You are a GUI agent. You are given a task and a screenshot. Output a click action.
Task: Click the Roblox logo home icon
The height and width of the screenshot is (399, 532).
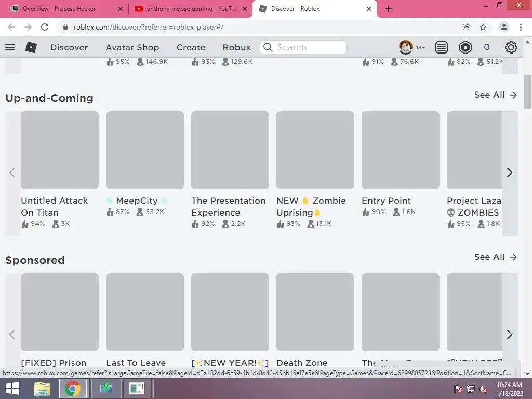[x=31, y=47]
